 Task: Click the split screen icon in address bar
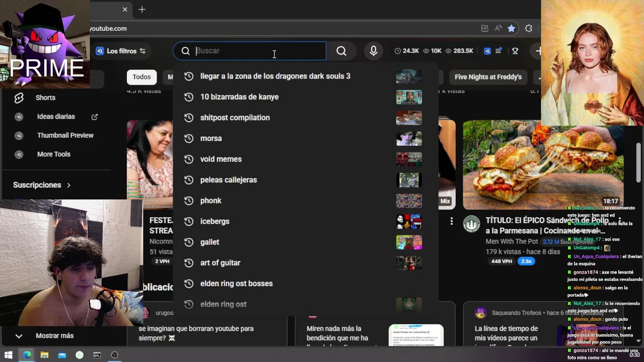coord(485,29)
